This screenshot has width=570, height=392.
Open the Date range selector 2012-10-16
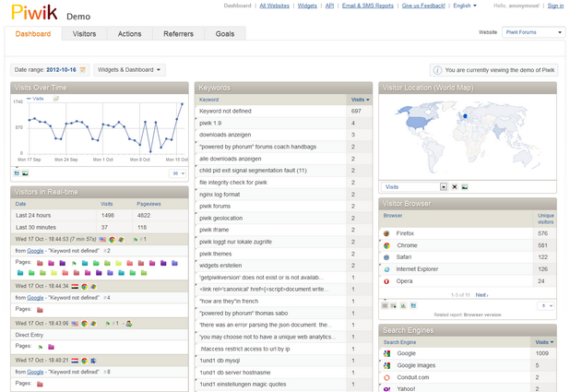point(50,70)
